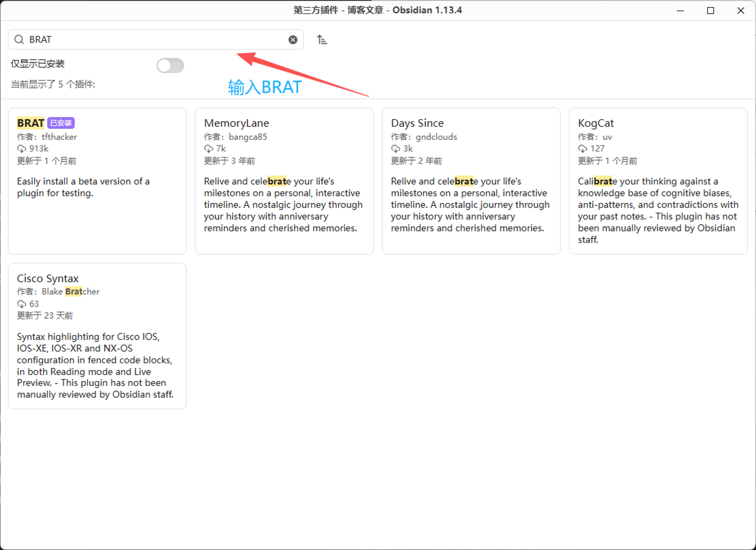Click the Cisco Syntax description text
Viewport: 756px width, 550px height.
[95, 365]
